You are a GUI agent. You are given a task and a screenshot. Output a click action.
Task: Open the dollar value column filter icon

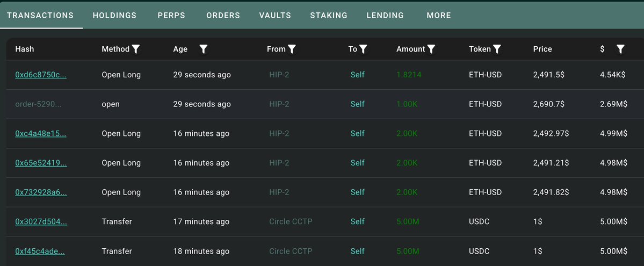click(620, 49)
